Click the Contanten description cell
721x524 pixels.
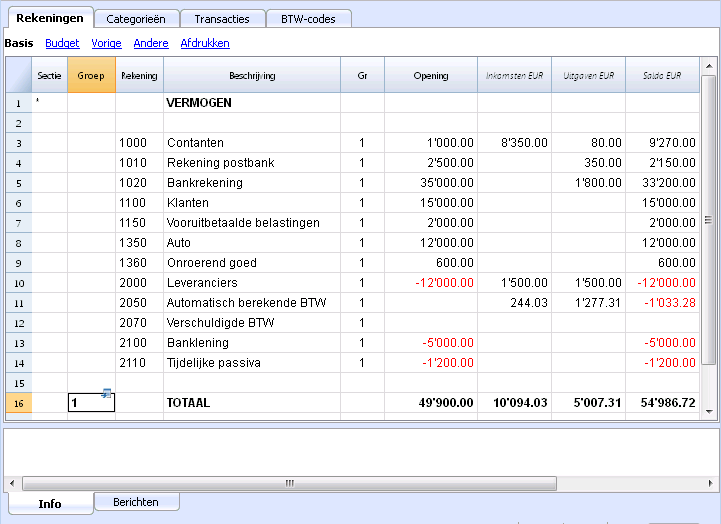252,143
